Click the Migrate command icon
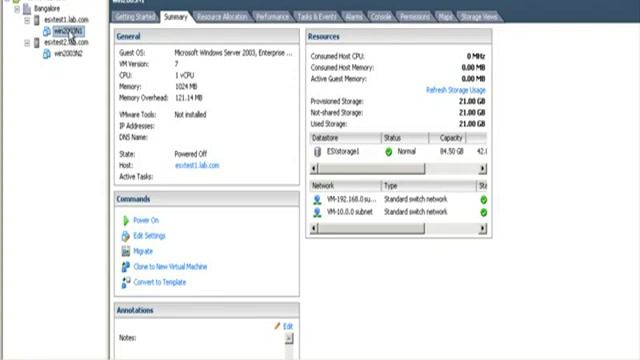This screenshot has height=360, width=640. point(126,251)
